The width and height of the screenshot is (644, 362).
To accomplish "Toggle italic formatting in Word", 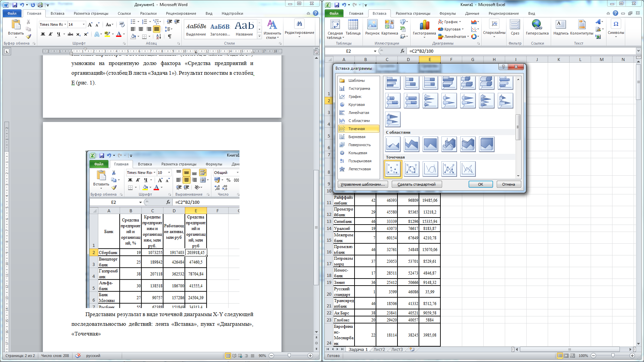I will point(50,34).
